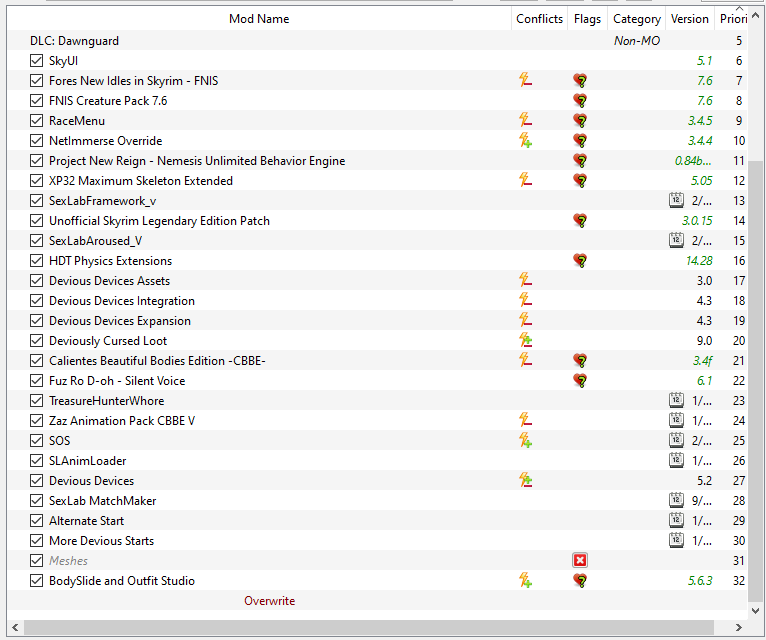Click calendar icon in SLAnimLoader row
This screenshot has height=640, width=766.
click(676, 460)
